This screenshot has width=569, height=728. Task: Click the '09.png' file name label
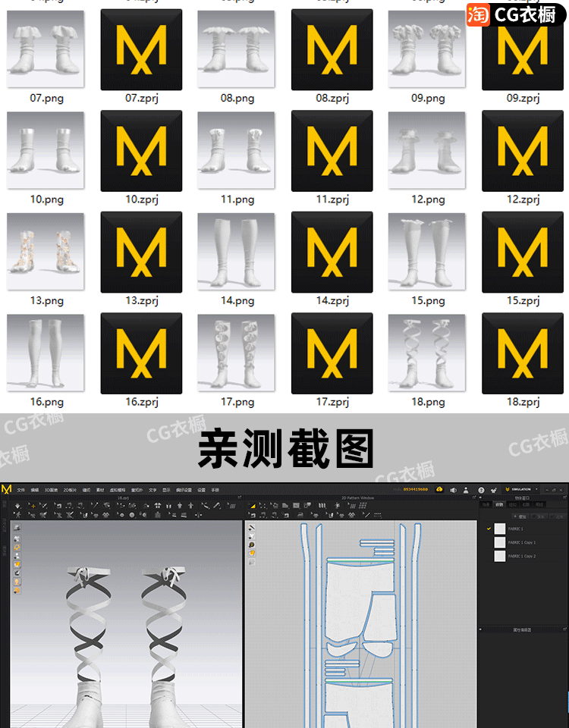coord(428,99)
